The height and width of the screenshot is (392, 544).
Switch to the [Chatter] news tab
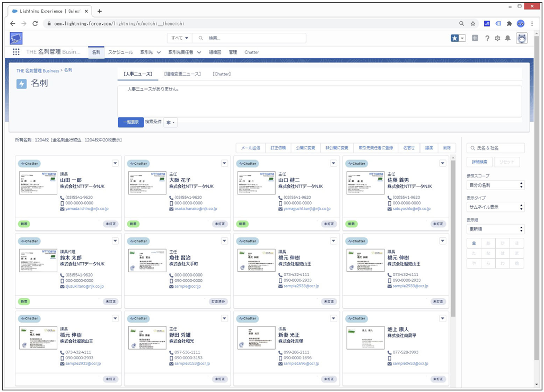point(222,74)
